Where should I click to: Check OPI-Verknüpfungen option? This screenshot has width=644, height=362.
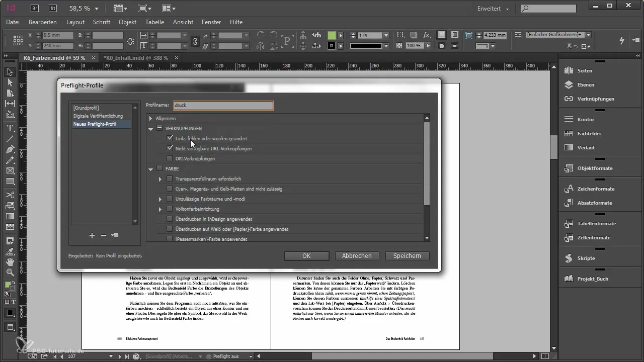[170, 158]
